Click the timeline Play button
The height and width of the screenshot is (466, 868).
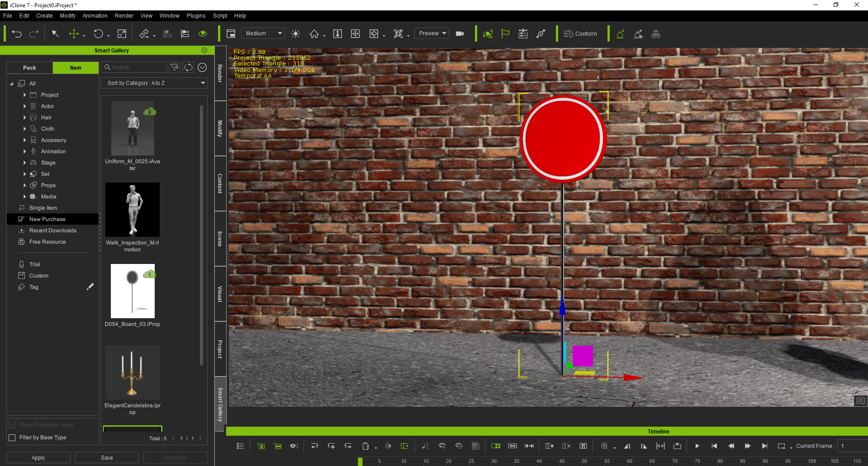pyautogui.click(x=697, y=446)
